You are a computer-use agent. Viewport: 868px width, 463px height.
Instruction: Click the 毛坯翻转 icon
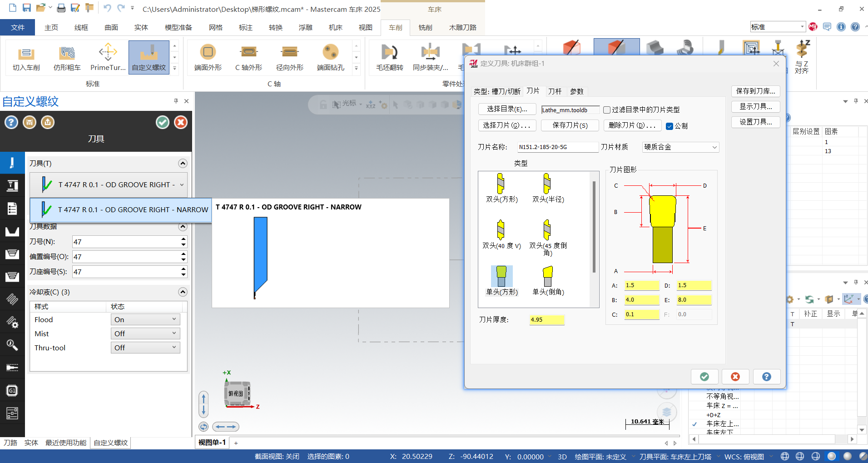(390, 58)
